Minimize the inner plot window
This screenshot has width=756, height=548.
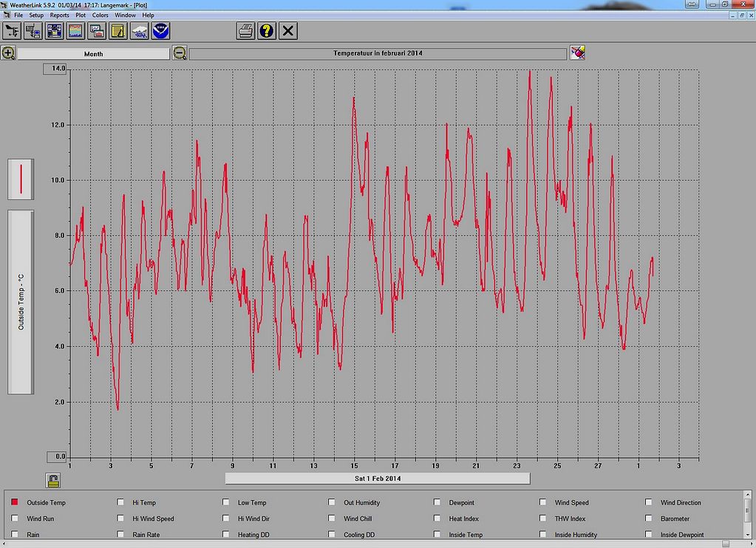[733, 15]
